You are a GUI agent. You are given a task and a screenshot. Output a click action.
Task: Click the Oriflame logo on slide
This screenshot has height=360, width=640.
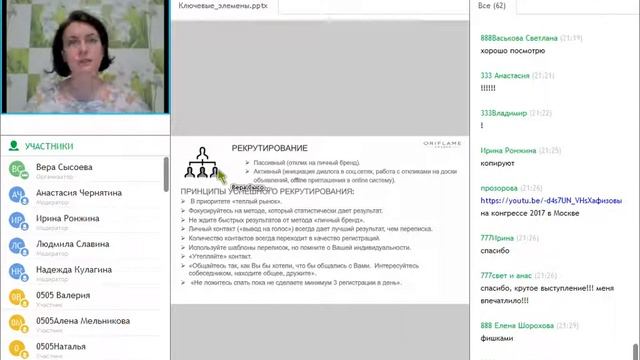pos(442,144)
